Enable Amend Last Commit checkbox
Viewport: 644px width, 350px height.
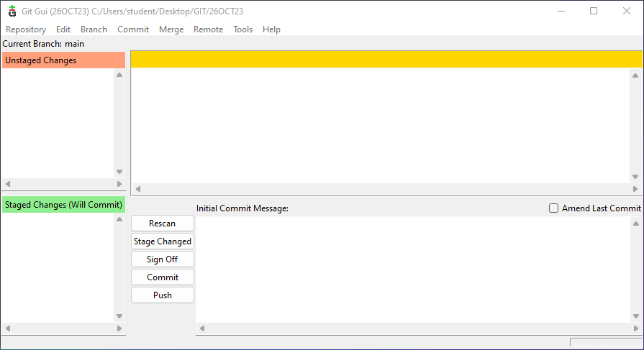pos(553,208)
